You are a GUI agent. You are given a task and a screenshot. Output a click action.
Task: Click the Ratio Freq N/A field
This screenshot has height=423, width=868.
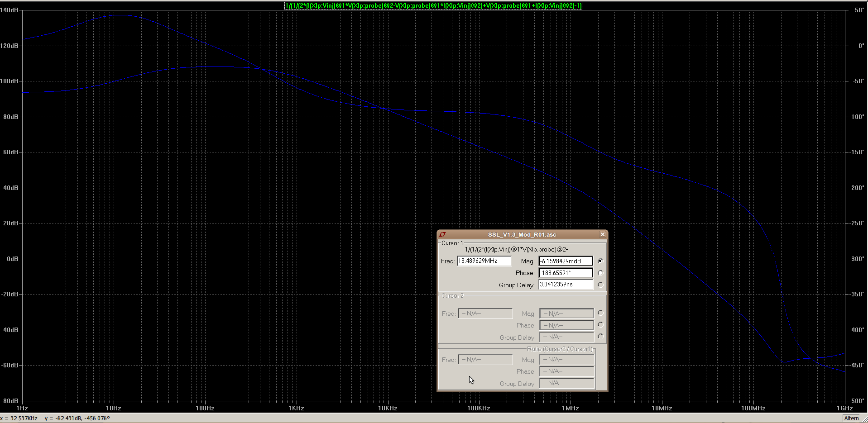coord(485,360)
